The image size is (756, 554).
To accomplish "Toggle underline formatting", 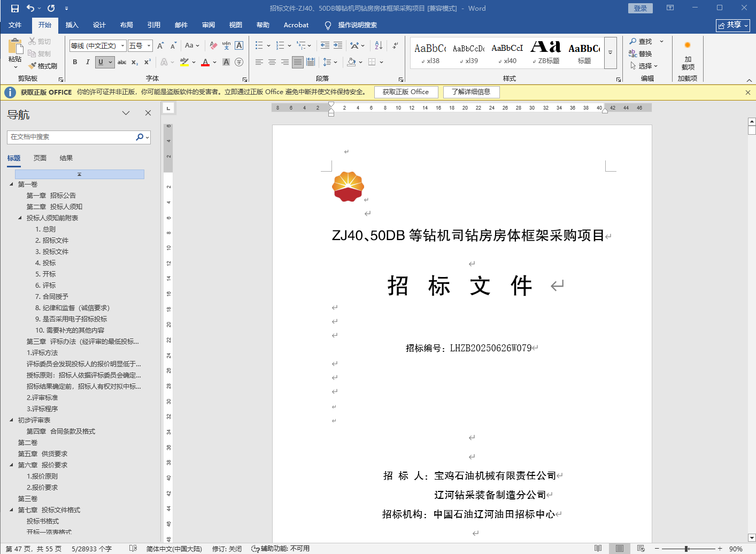I will [x=101, y=62].
